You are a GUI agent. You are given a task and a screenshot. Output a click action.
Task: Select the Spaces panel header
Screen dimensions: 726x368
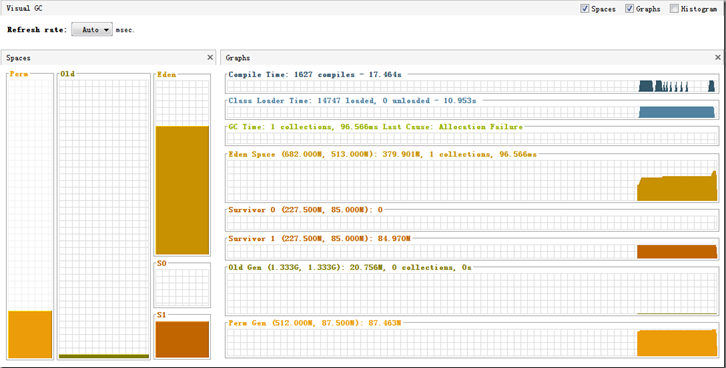[x=109, y=57]
